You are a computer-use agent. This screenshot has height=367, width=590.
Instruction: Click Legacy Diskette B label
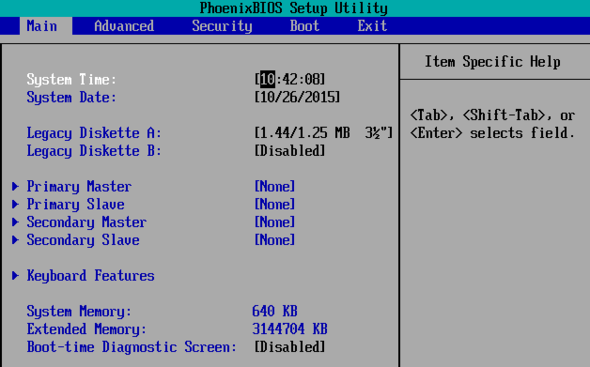pos(94,151)
